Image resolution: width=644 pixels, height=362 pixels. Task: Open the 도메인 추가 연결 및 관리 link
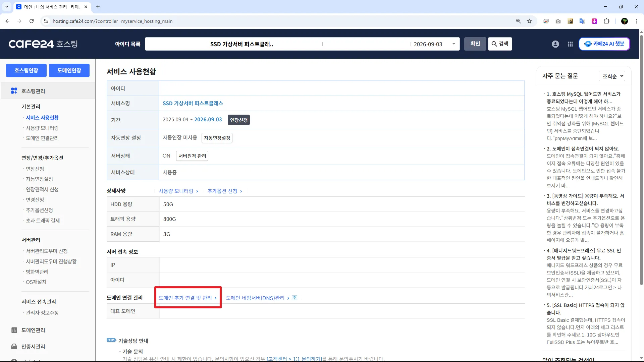[x=187, y=298]
